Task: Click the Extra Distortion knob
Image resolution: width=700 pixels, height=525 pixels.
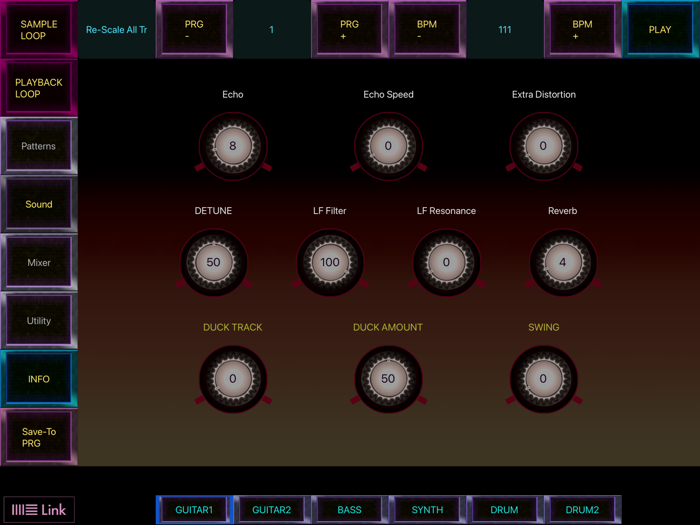Action: [x=544, y=146]
